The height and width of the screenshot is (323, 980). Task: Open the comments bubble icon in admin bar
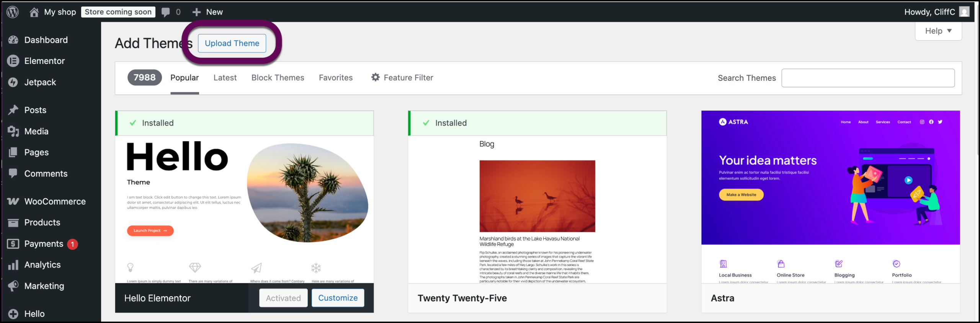coord(165,12)
